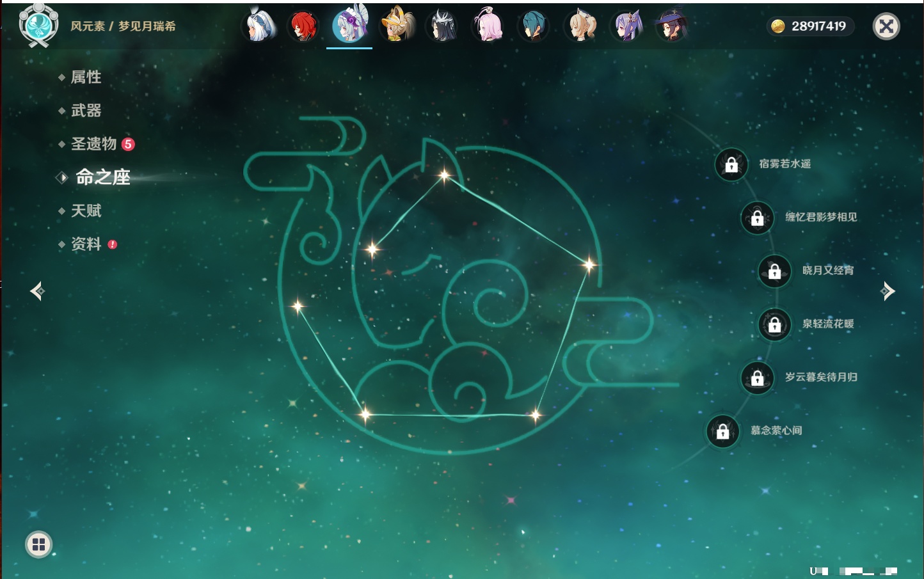Select the locked 慕念萦心间 constellation node
This screenshot has width=924, height=579.
722,432
